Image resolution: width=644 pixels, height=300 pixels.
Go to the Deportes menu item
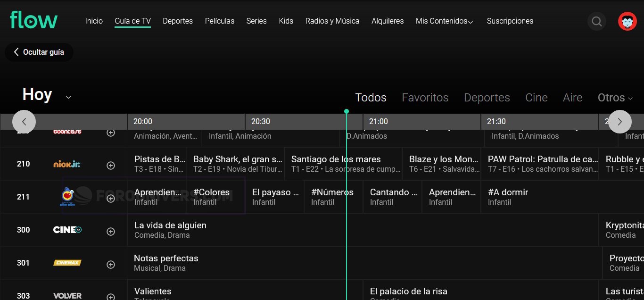tap(178, 21)
